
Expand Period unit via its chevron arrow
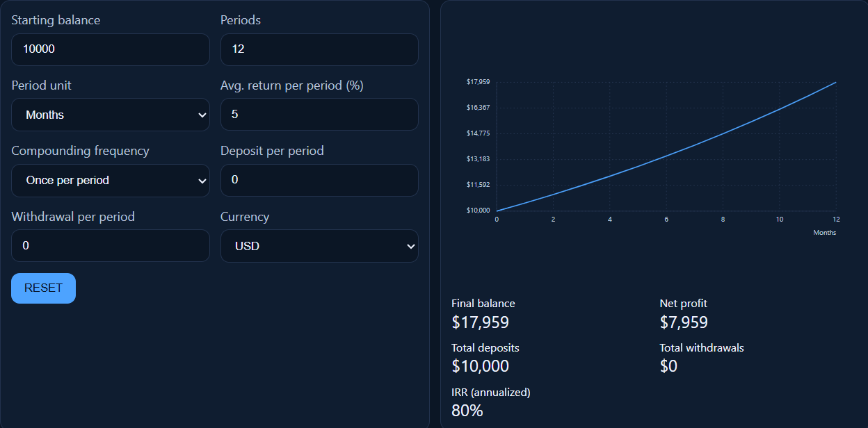[202, 115]
